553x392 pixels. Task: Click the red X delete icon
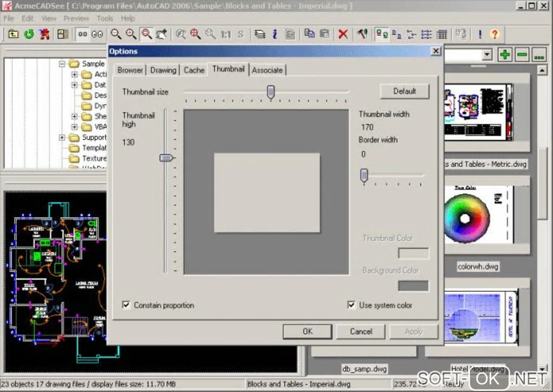(x=343, y=34)
